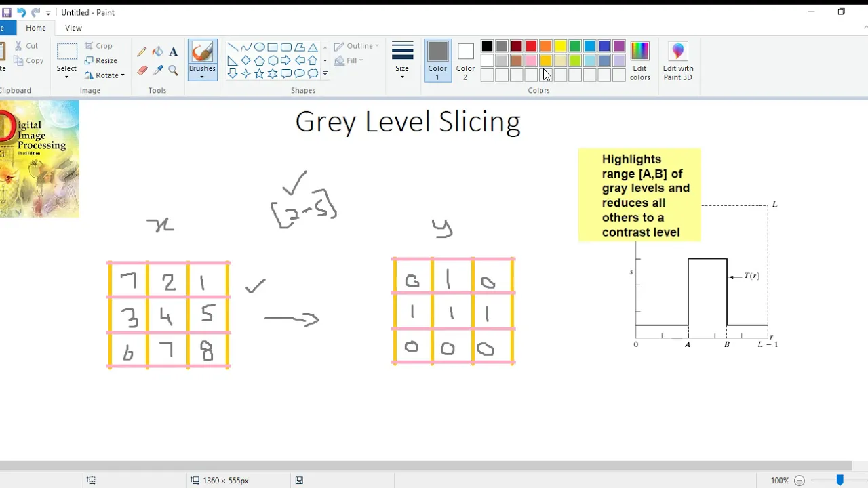Select the Pencil tool
Image resolution: width=868 pixels, height=488 pixels.
[x=142, y=52]
